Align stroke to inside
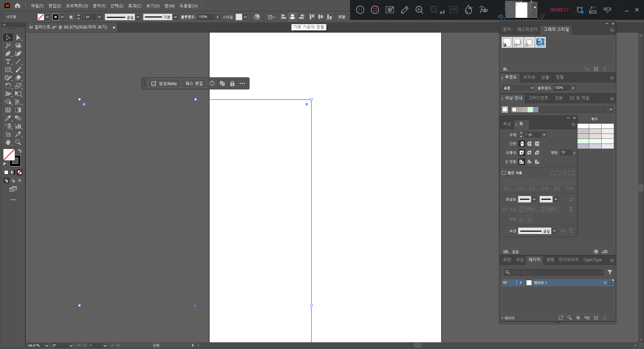Screen dimensions: 644x349 [x=529, y=162]
